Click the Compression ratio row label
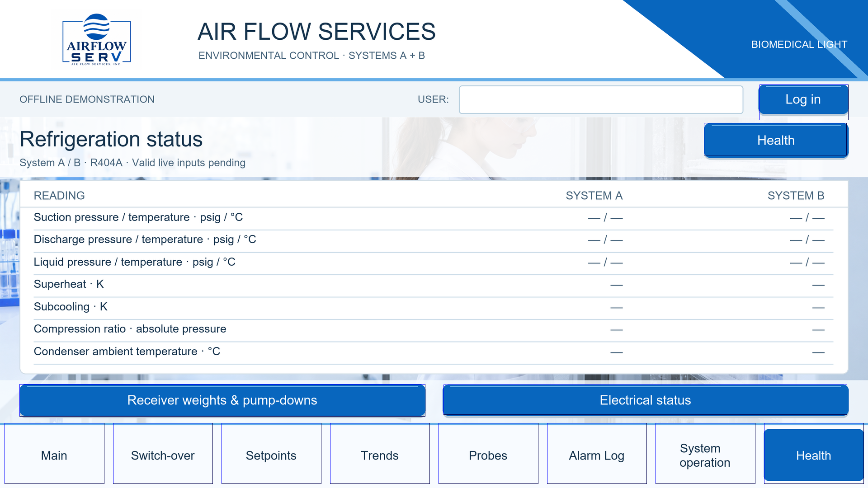 coord(130,329)
